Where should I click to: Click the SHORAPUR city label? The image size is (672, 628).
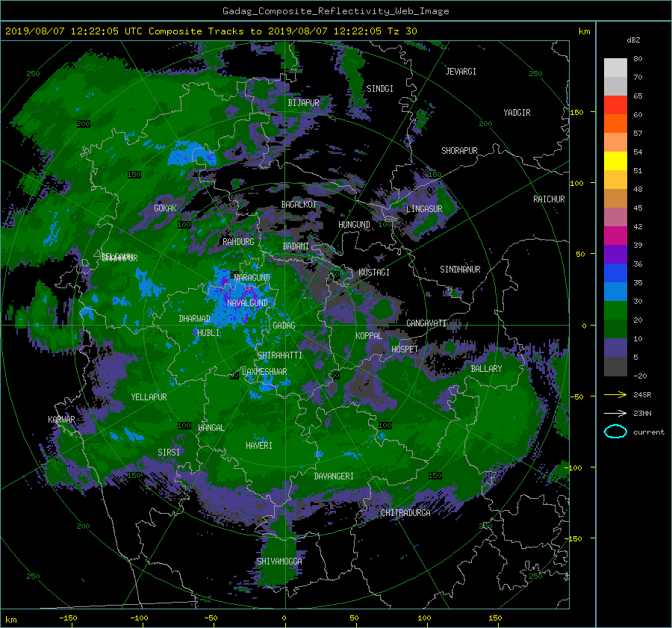click(459, 151)
